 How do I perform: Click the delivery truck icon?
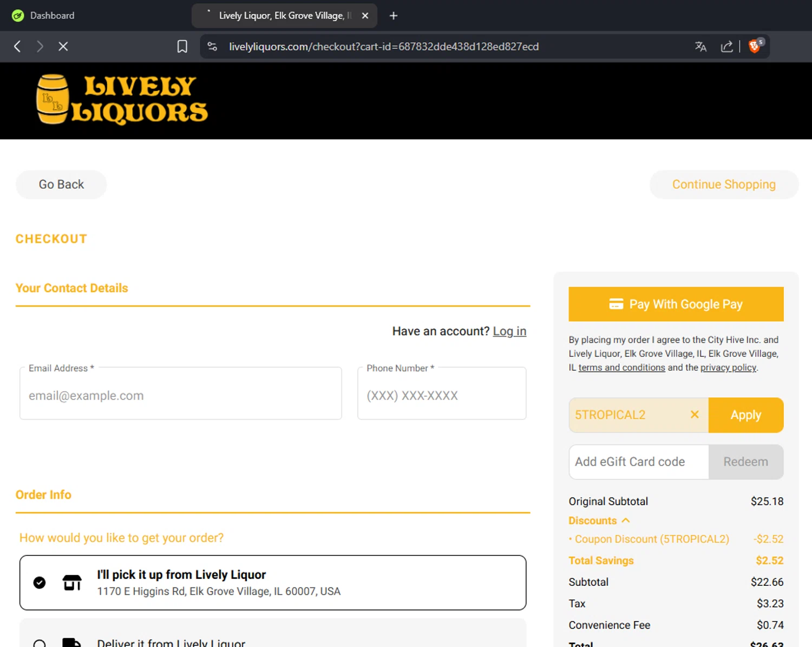pos(71,643)
